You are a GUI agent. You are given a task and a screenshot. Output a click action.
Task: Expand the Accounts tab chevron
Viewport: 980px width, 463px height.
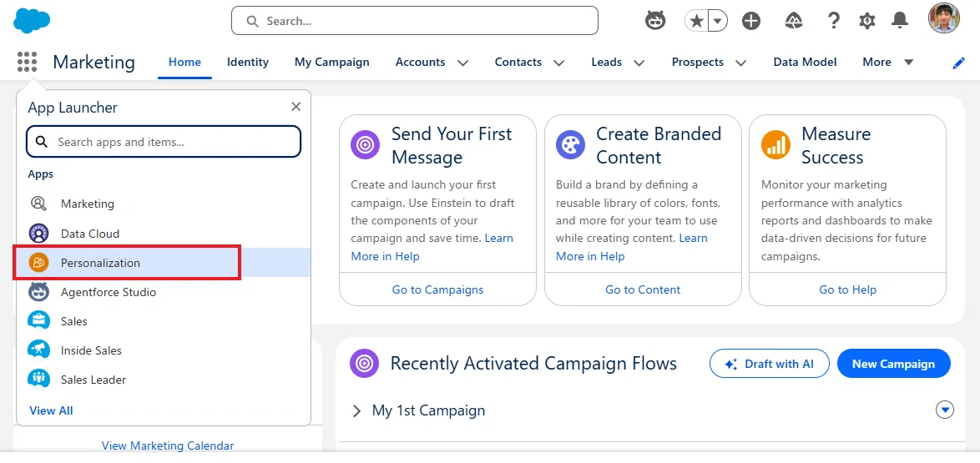coord(463,63)
